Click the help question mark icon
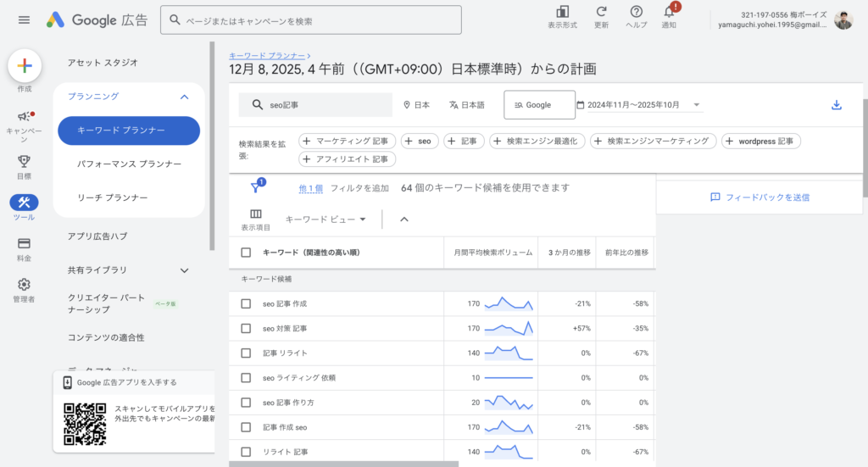This screenshot has height=467, width=868. (x=636, y=12)
